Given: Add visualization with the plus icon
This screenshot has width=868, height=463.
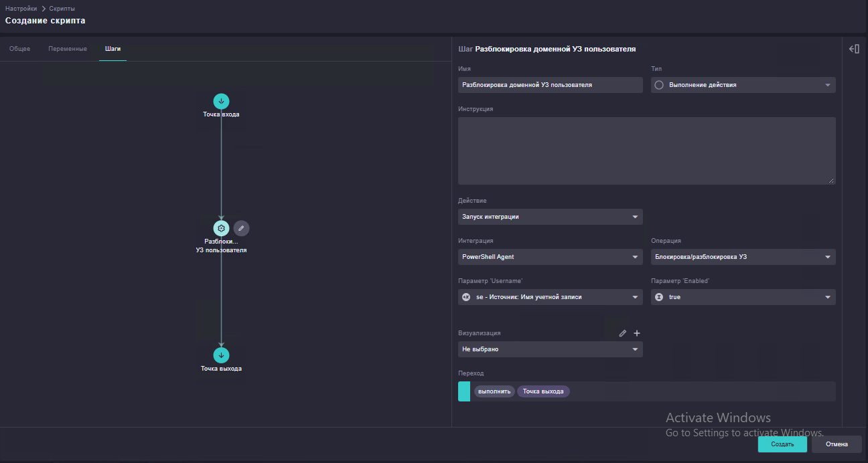Looking at the screenshot, I should [x=637, y=333].
